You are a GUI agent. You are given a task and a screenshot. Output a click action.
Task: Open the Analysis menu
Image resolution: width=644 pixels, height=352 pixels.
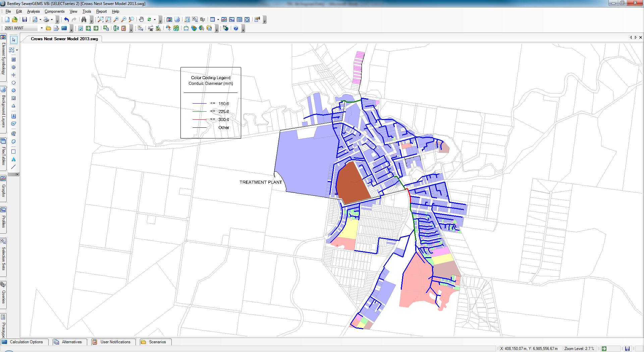click(x=33, y=11)
